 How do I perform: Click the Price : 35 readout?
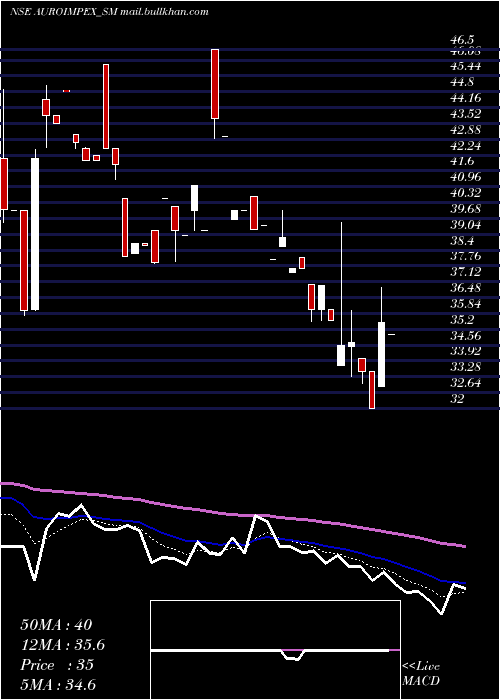pyautogui.click(x=57, y=665)
